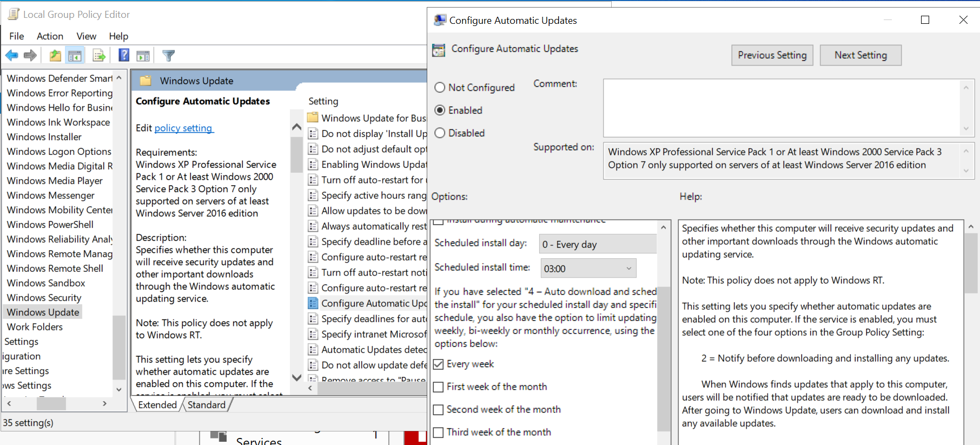Click the icon beside Always automatically rest
Viewport: 980px width, 445px height.
pos(313,226)
